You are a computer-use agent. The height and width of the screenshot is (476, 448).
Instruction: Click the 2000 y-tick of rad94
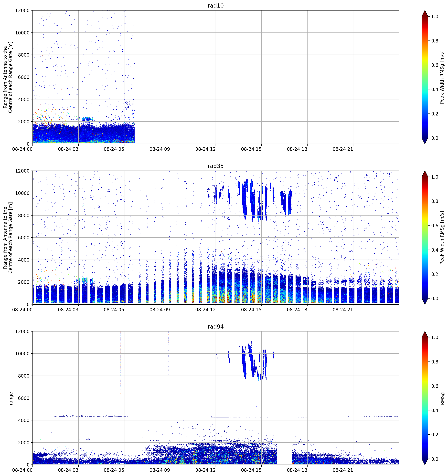coord(24,443)
